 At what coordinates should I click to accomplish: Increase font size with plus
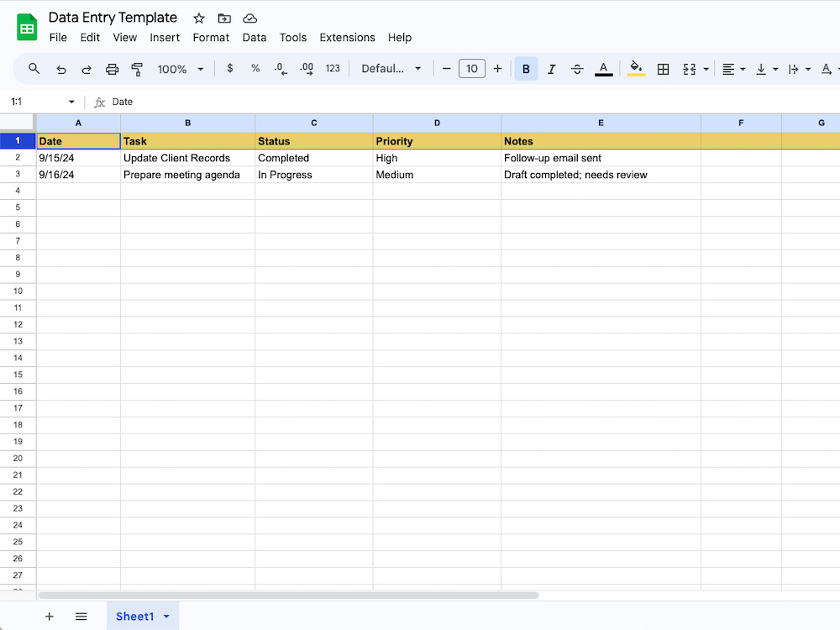pos(497,69)
